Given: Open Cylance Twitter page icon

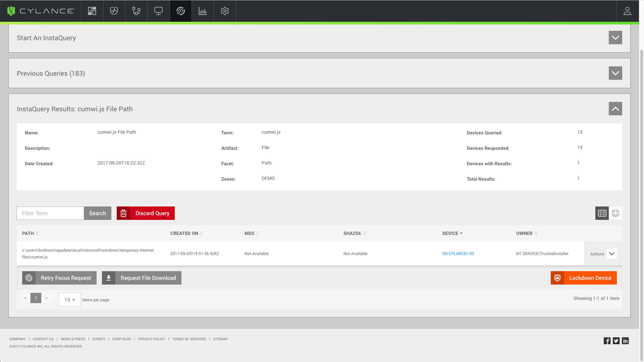Looking at the screenshot, I should [x=616, y=341].
